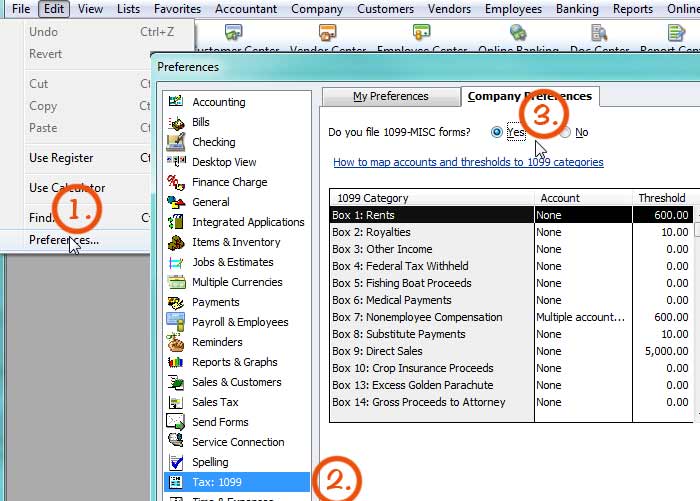This screenshot has height=501, width=700.
Task: Choose Undo from the Edit menu
Action: [43, 32]
